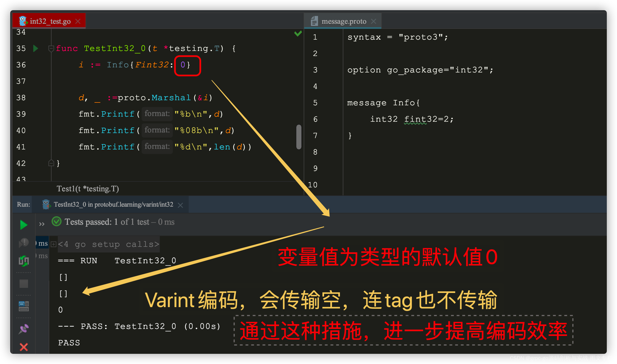Close the int32_test.go tab

tap(78, 21)
